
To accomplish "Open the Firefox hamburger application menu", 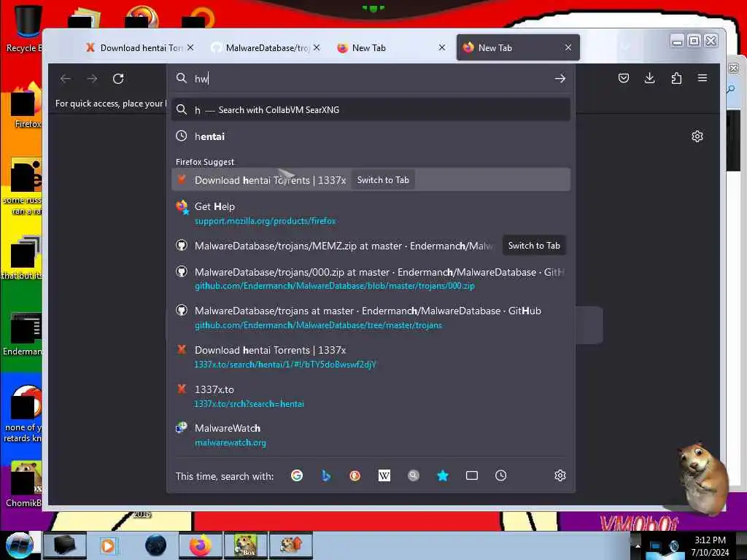I will point(703,78).
